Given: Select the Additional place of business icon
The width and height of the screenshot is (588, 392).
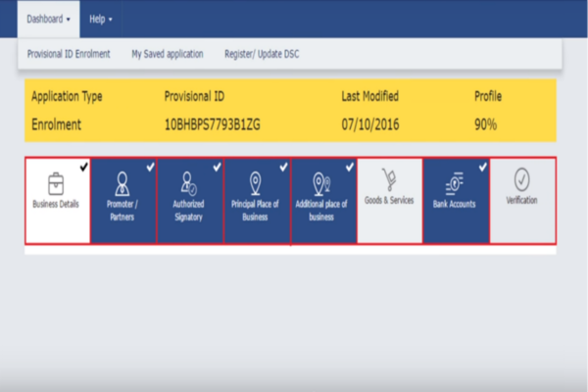Looking at the screenshot, I should tap(322, 183).
